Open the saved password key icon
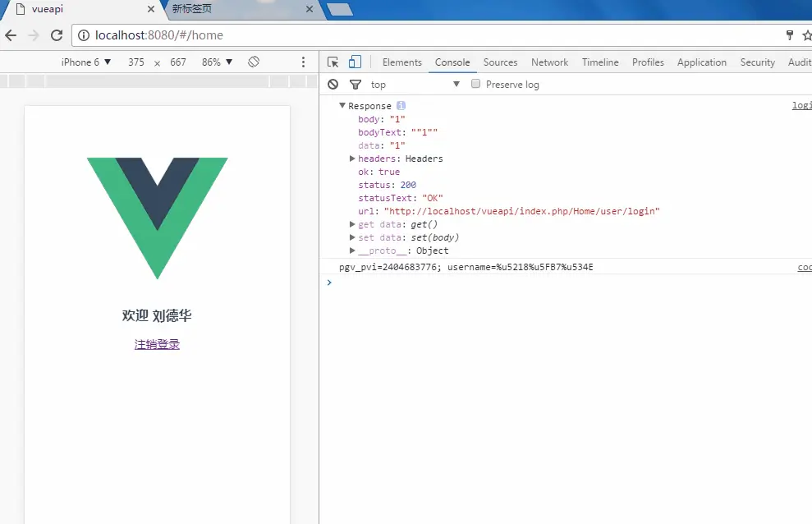The height and width of the screenshot is (524, 812). click(790, 35)
